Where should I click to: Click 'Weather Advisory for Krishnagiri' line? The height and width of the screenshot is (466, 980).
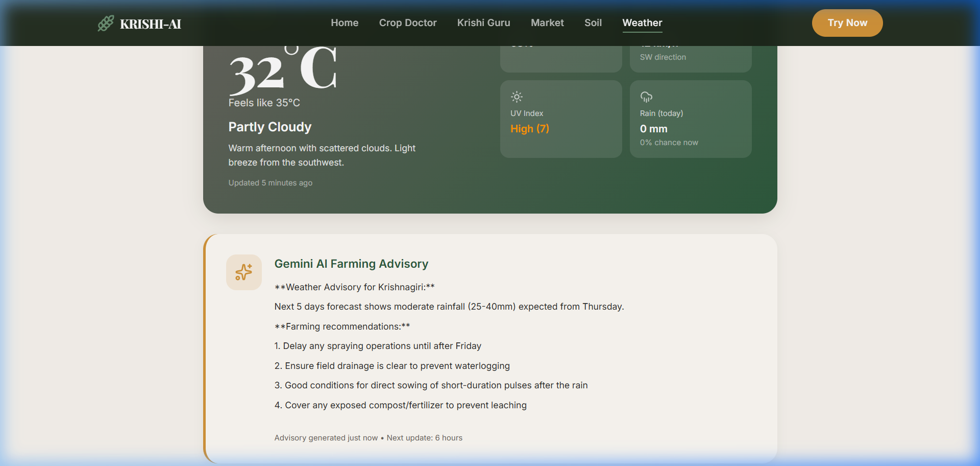pyautogui.click(x=355, y=287)
